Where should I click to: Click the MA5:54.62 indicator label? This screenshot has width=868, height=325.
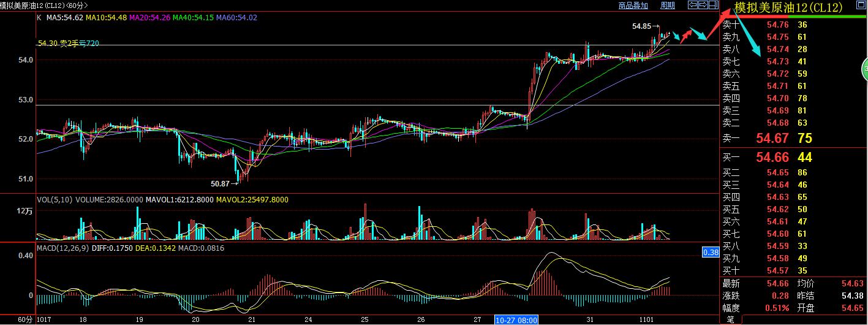[x=64, y=18]
